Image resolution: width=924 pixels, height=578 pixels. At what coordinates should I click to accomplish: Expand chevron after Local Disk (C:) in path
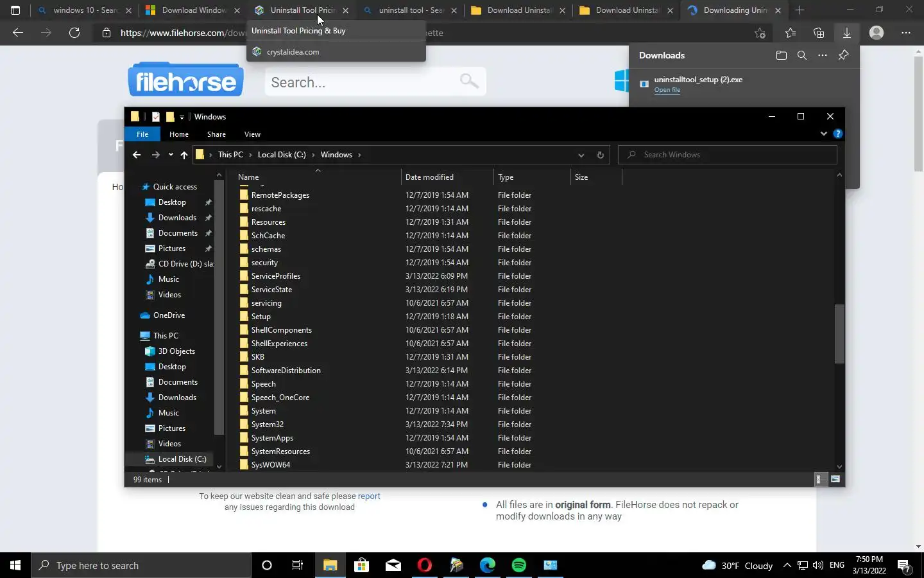(313, 155)
